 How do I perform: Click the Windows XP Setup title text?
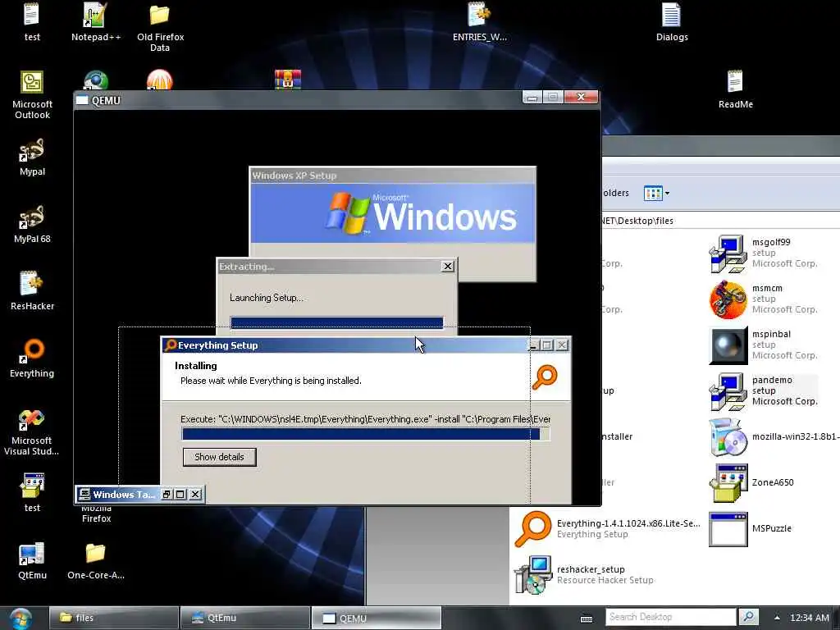294,176
